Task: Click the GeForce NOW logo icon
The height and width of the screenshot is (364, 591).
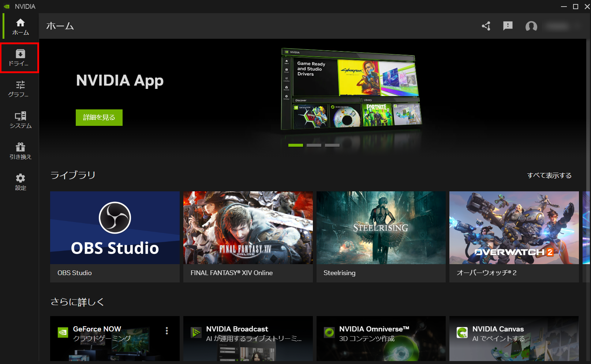Action: (x=63, y=333)
